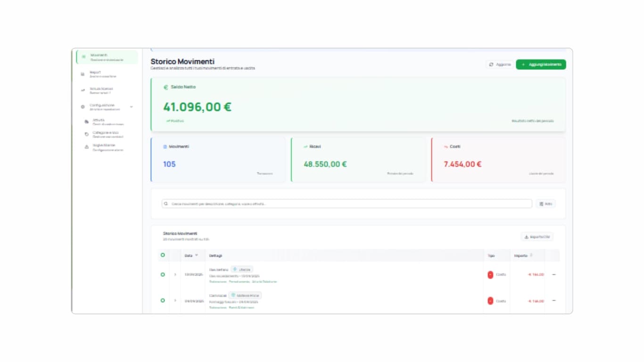The height and width of the screenshot is (362, 644).
Task: Open the Saldo Netto euro icon
Action: pyautogui.click(x=165, y=87)
